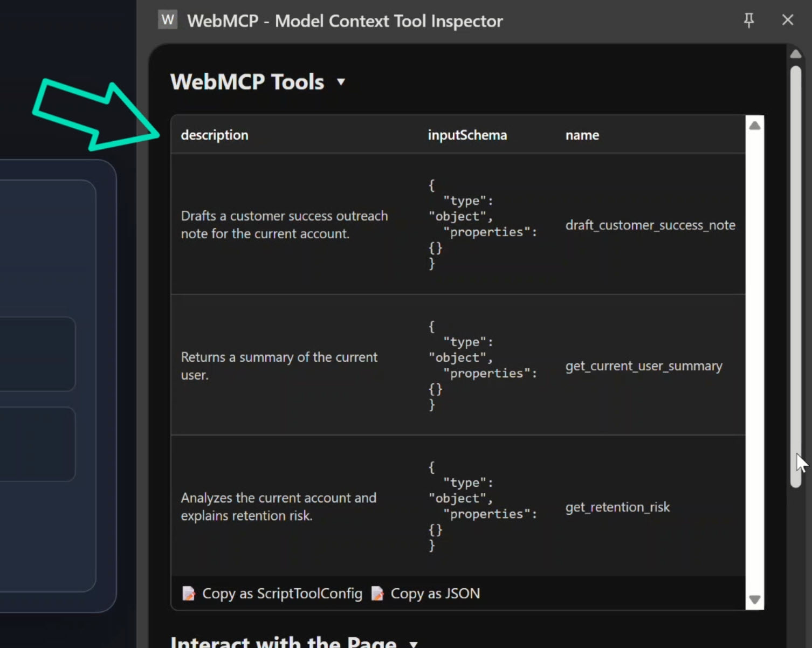
Task: Collapse the WebMCP Tools section arrow
Action: pos(341,82)
